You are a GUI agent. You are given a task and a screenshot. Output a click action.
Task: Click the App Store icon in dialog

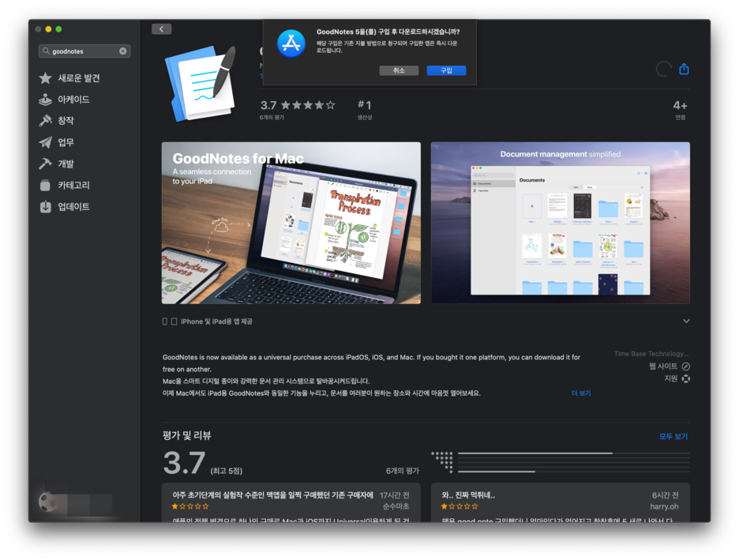coord(291,43)
